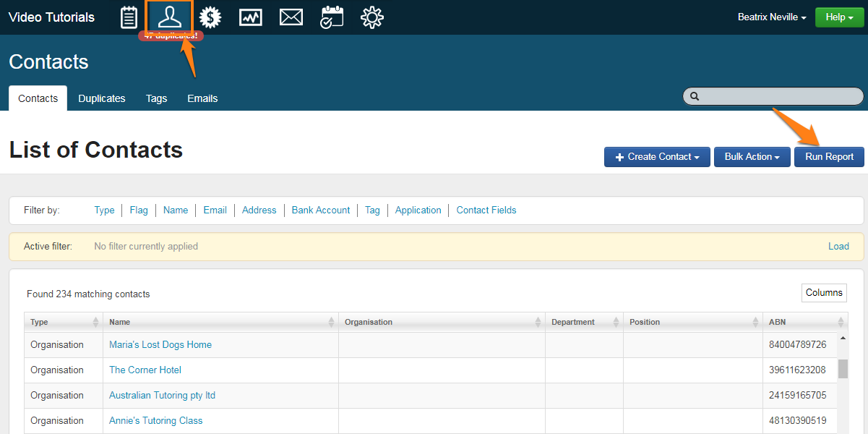Image resolution: width=868 pixels, height=434 pixels.
Task: Open the clipboard notes icon in top bar
Action: (x=129, y=17)
